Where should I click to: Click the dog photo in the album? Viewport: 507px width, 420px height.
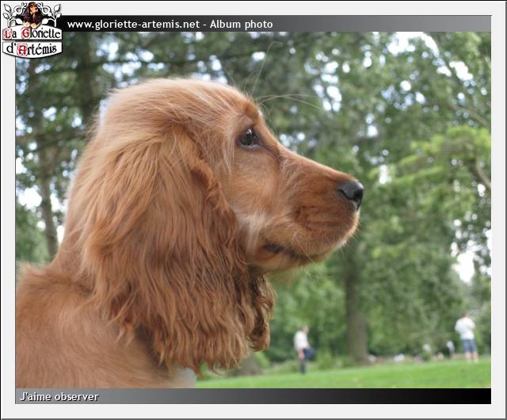[x=253, y=210]
